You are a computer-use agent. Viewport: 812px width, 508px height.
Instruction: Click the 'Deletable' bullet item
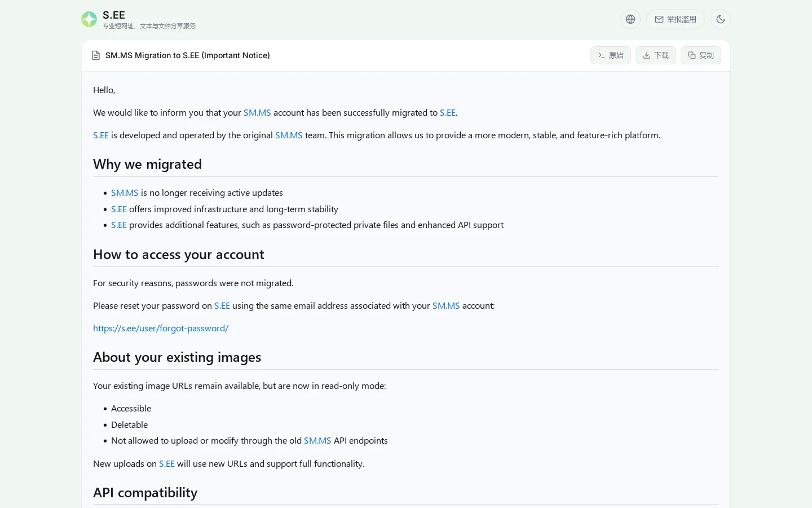pyautogui.click(x=130, y=425)
